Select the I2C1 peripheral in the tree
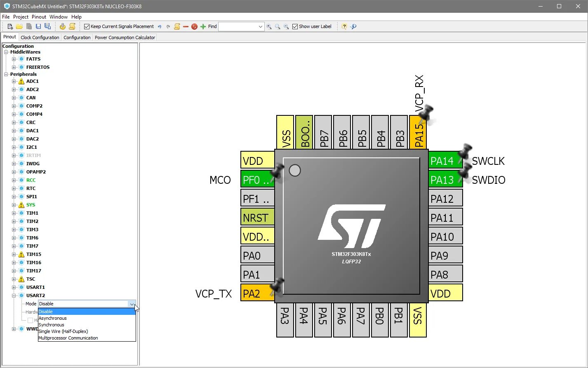Viewport: 588px width, 368px height. tap(32, 147)
